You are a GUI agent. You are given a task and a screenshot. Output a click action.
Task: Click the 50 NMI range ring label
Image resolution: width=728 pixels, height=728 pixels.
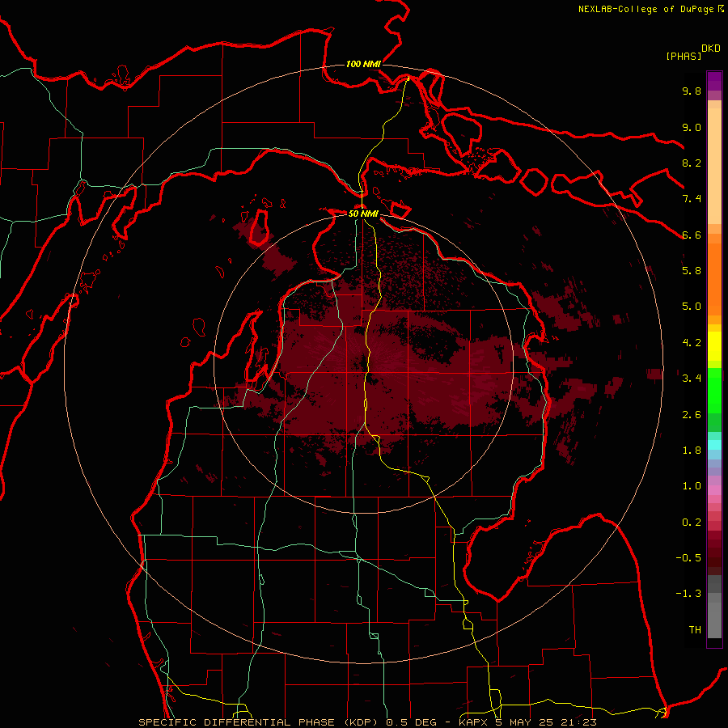(363, 214)
